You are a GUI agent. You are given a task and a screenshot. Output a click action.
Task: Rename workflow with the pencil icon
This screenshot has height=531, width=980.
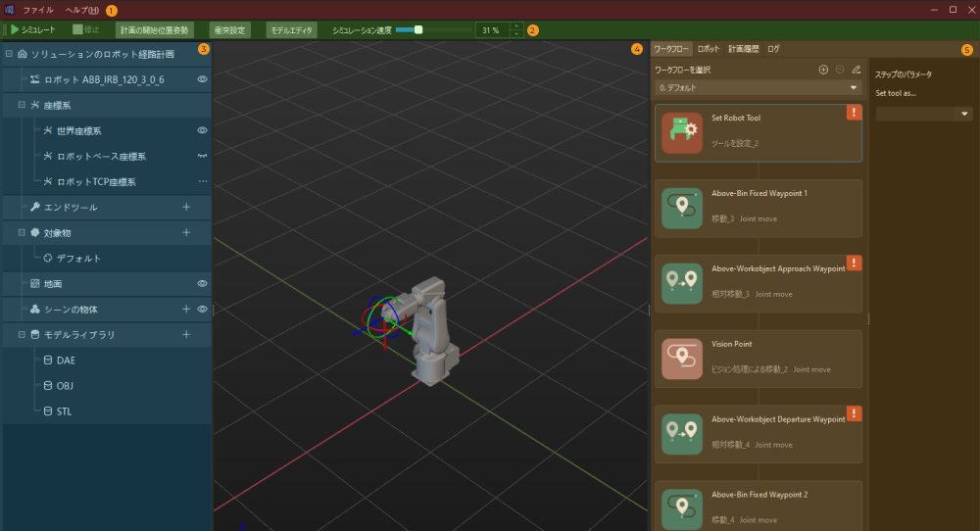pyautogui.click(x=857, y=70)
